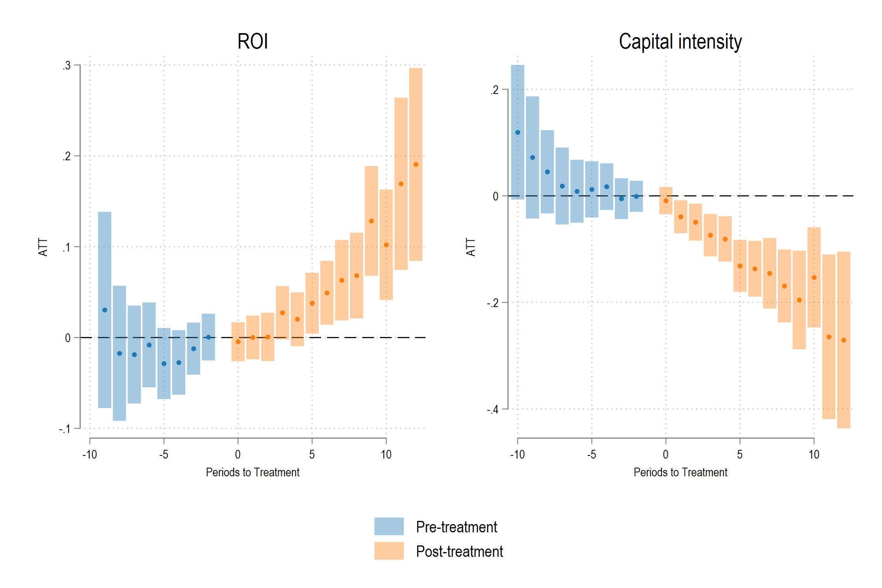The image size is (882, 588).
Task: Select the Pre-treatment legend label
Action: pos(456,527)
